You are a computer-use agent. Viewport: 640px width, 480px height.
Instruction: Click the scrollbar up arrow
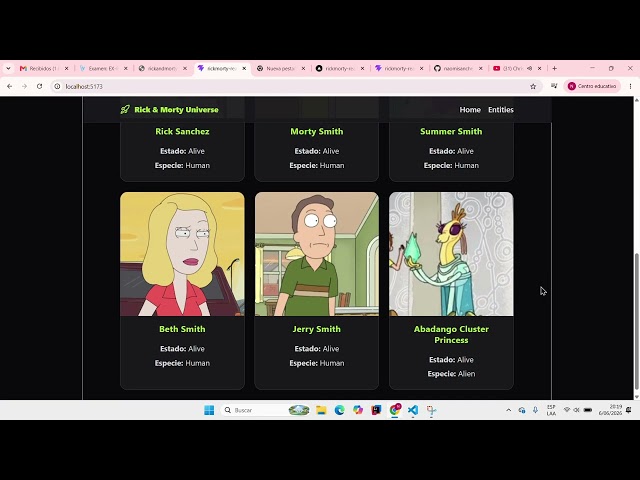click(636, 100)
